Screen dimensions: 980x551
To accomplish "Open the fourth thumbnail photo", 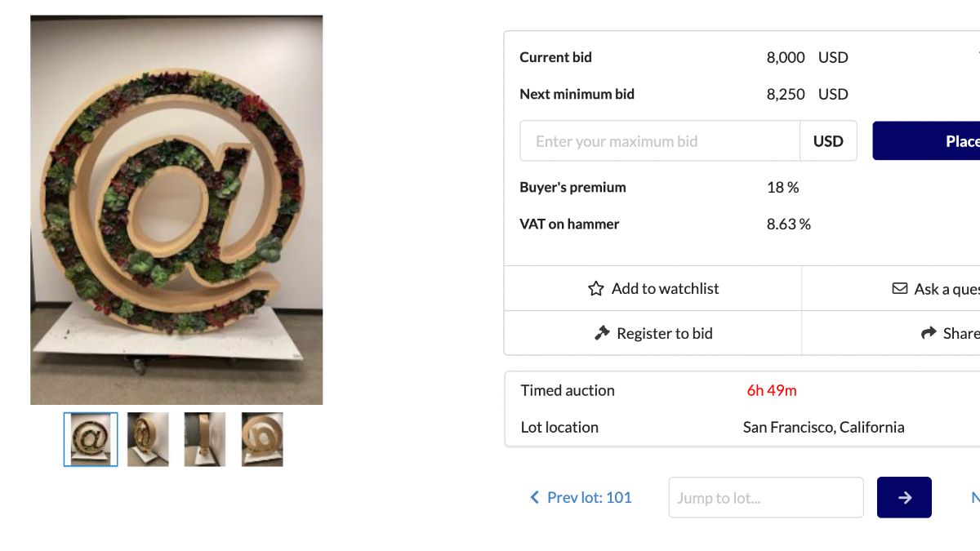I will pyautogui.click(x=262, y=439).
